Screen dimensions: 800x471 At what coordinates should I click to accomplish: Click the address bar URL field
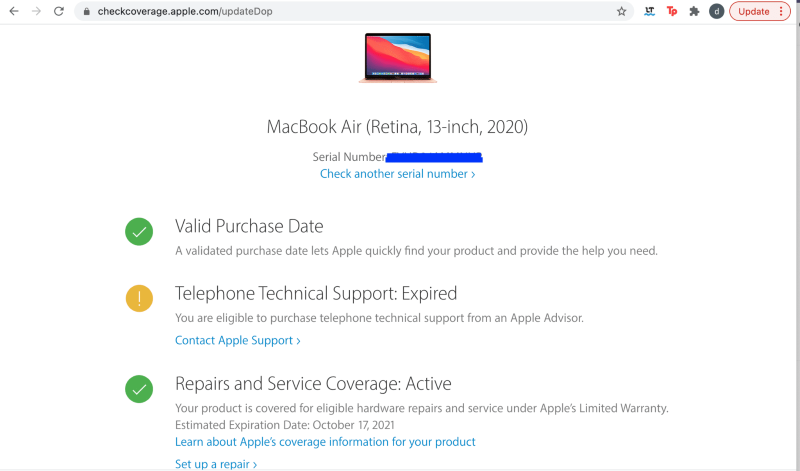point(300,12)
